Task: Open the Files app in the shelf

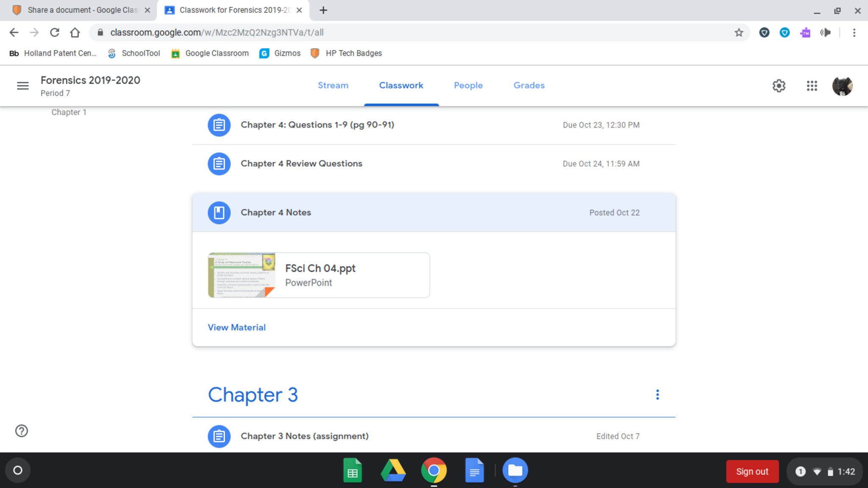Action: tap(515, 471)
